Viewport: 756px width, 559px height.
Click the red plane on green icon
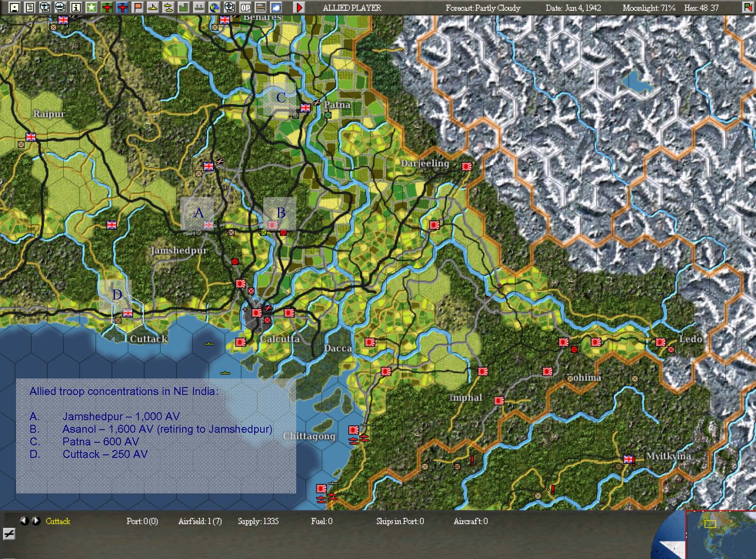[107, 7]
